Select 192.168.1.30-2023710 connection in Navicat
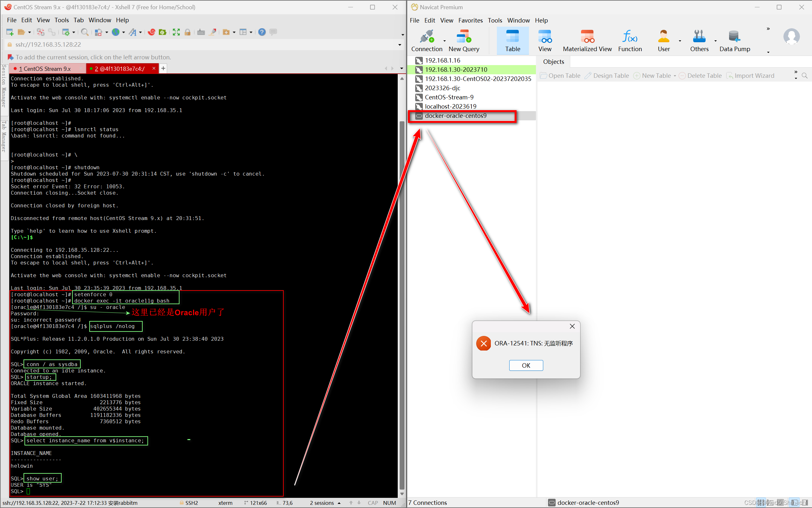 point(456,69)
